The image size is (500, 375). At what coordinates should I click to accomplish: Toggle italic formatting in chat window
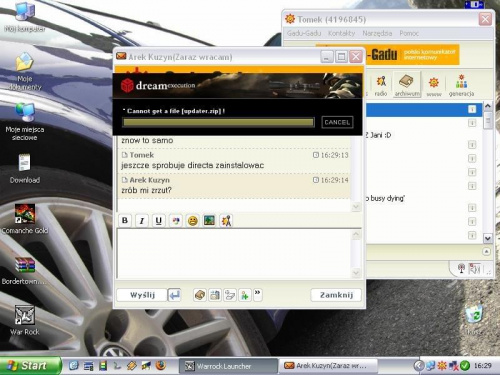142,220
